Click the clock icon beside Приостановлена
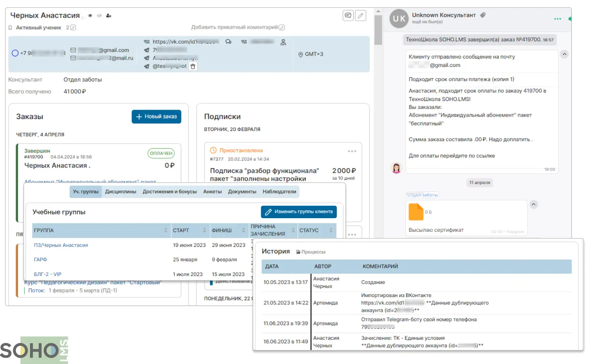Image resolution: width=598 pixels, height=364 pixels. [x=213, y=150]
